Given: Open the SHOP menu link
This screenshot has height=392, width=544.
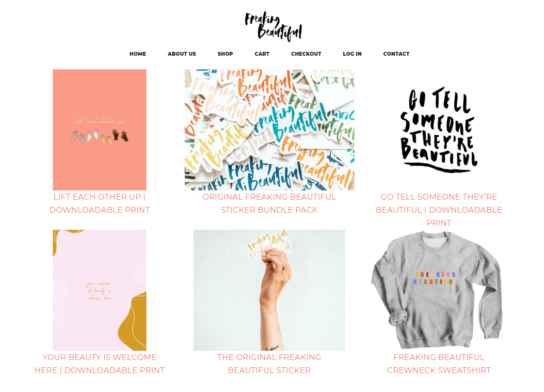Looking at the screenshot, I should [225, 54].
